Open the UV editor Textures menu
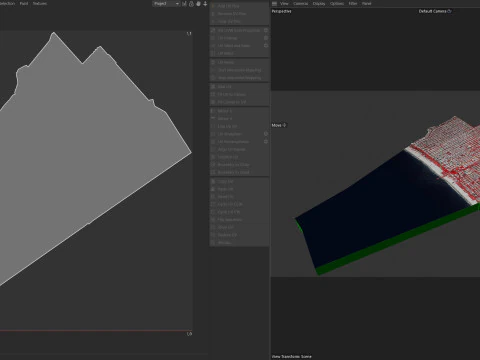Viewport: 480px width, 360px height. click(40, 4)
